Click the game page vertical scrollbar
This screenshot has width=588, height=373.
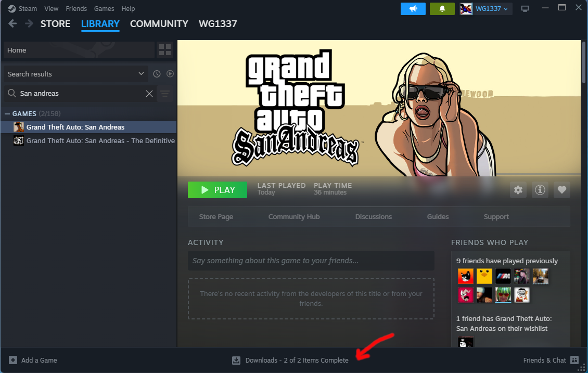click(583, 62)
